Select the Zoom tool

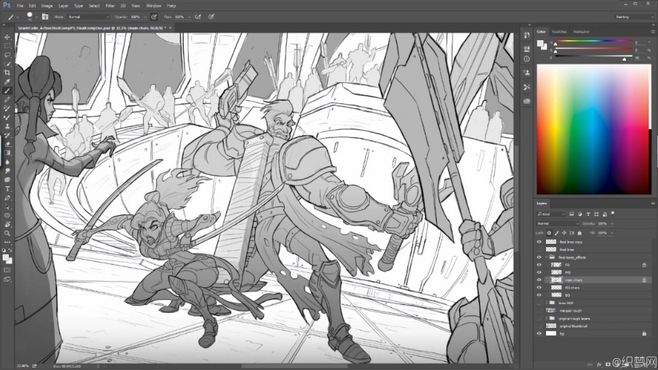pyautogui.click(x=7, y=233)
